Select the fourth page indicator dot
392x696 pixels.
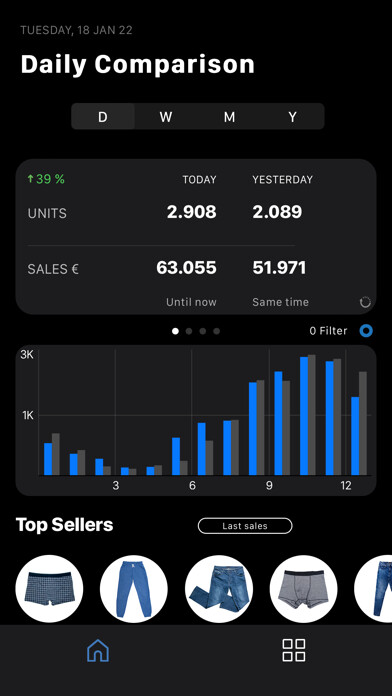216,331
